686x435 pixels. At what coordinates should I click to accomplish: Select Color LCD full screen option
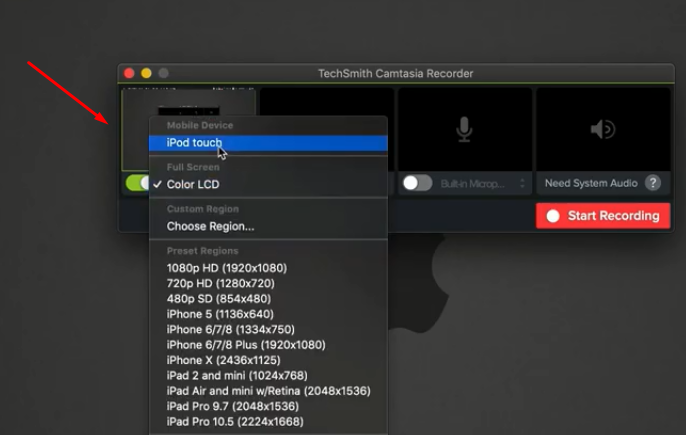(268, 184)
